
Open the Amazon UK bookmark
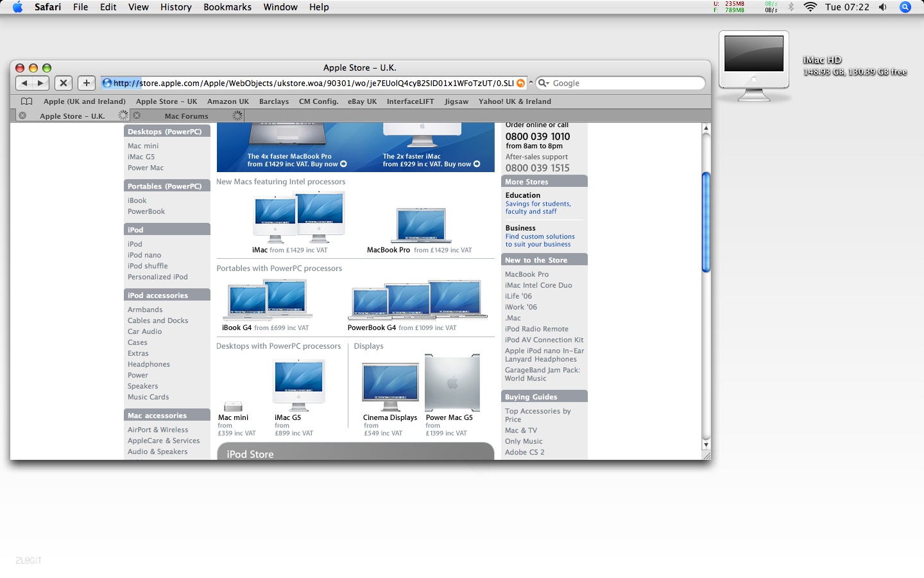[228, 101]
